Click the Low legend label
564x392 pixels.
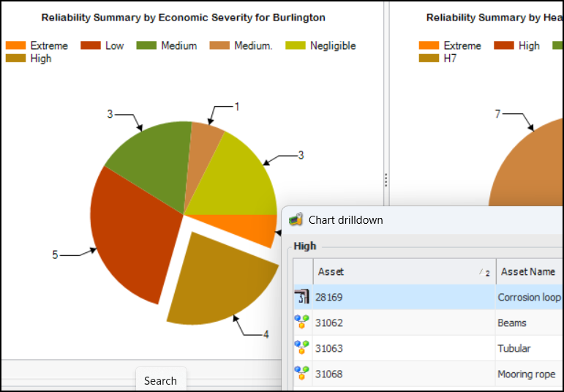point(114,45)
